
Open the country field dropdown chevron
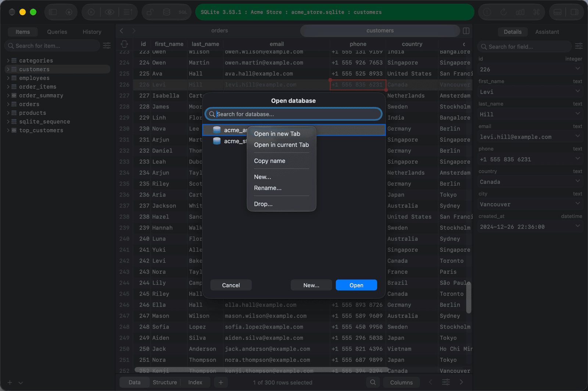(x=578, y=181)
